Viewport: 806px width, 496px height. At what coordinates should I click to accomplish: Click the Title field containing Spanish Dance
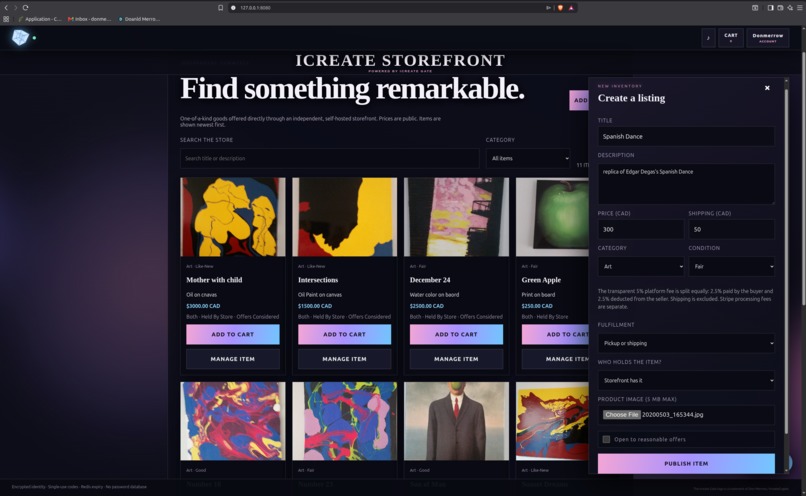click(x=686, y=136)
